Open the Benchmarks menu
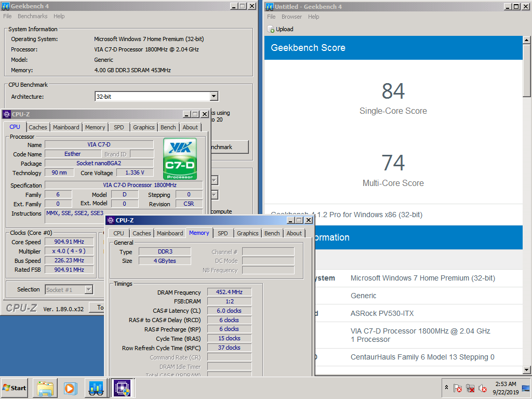The image size is (532, 399). pyautogui.click(x=33, y=16)
